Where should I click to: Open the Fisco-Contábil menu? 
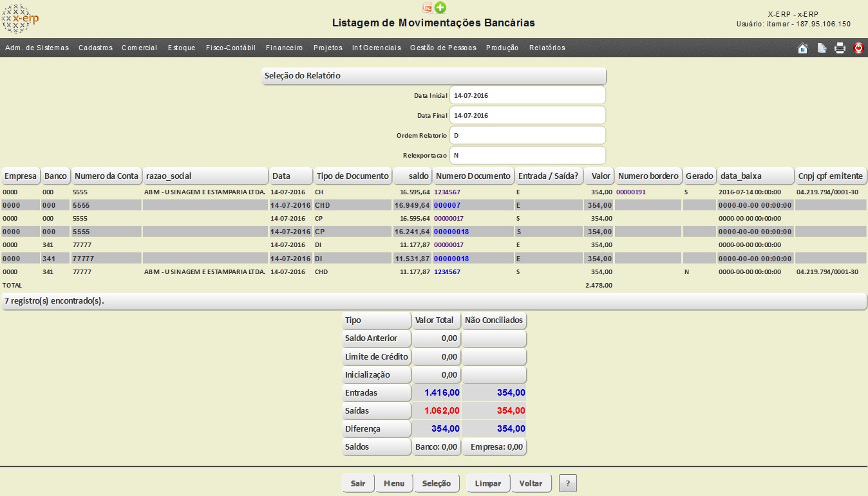[231, 48]
